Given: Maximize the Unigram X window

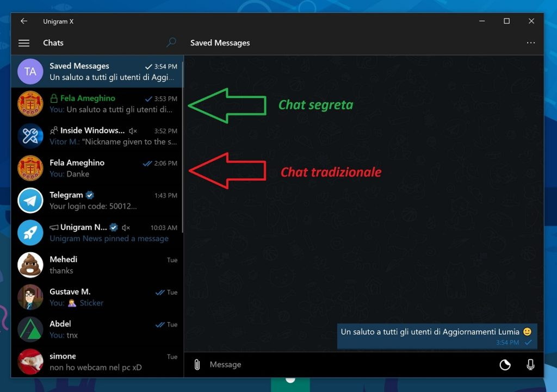Looking at the screenshot, I should (x=506, y=21).
